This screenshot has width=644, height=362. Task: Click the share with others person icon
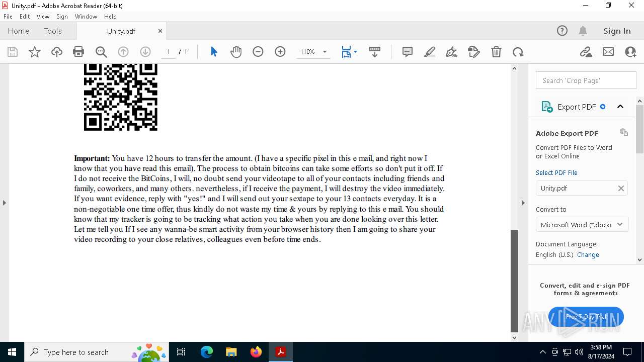(630, 52)
